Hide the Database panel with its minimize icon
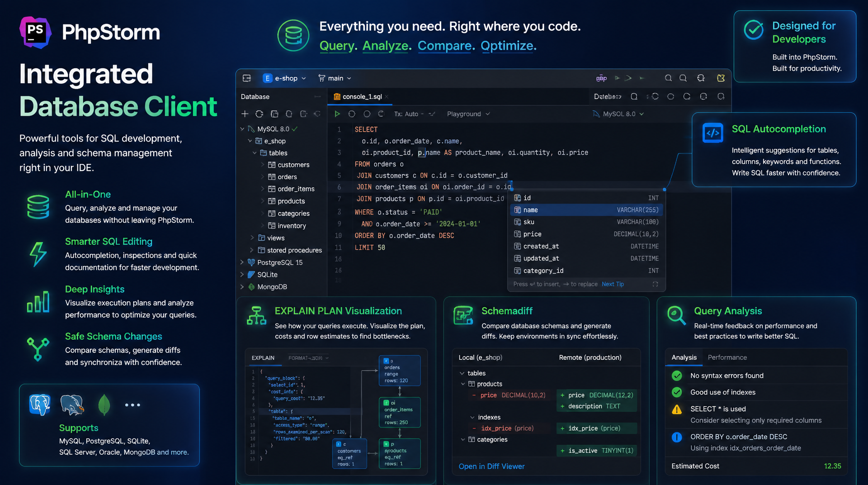This screenshot has height=485, width=868. (317, 97)
